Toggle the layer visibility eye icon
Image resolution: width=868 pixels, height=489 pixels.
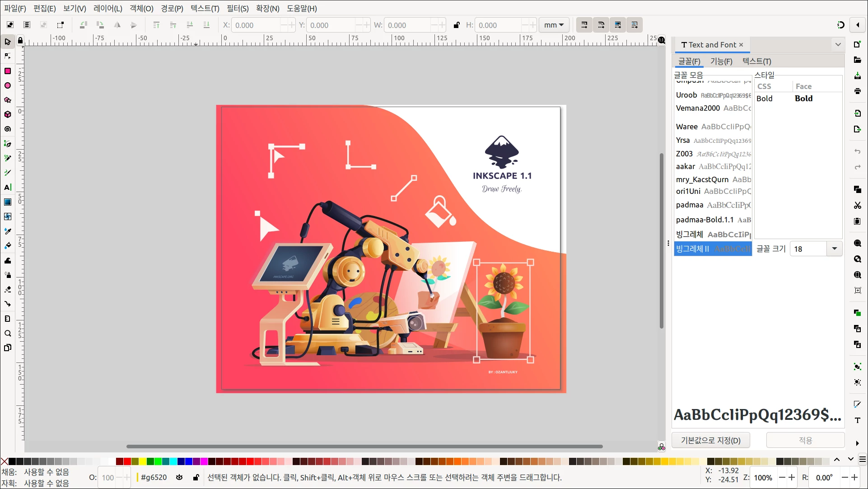[x=179, y=477]
